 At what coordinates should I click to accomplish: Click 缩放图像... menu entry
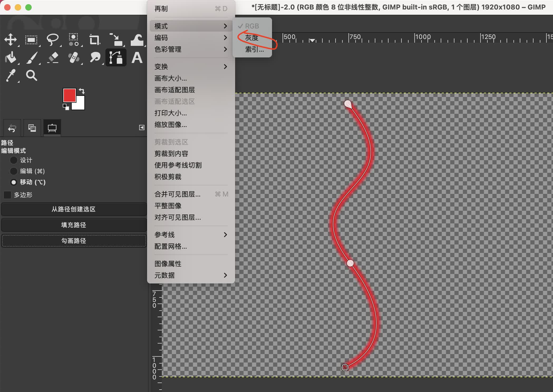click(171, 125)
